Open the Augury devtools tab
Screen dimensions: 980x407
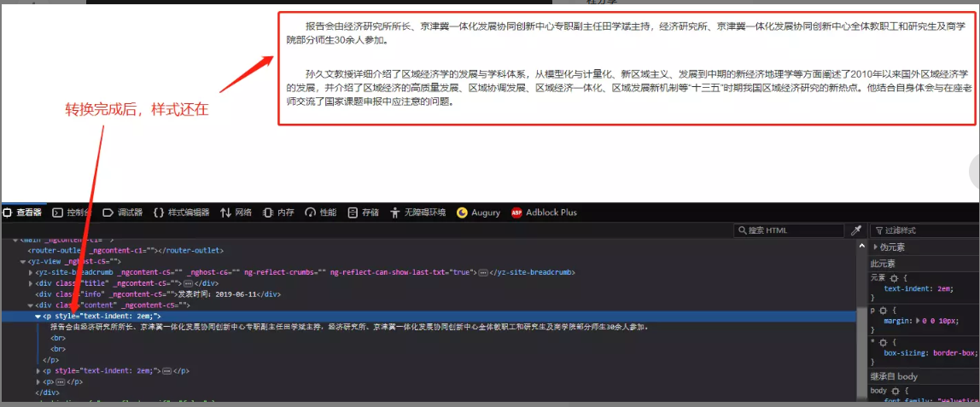point(479,212)
